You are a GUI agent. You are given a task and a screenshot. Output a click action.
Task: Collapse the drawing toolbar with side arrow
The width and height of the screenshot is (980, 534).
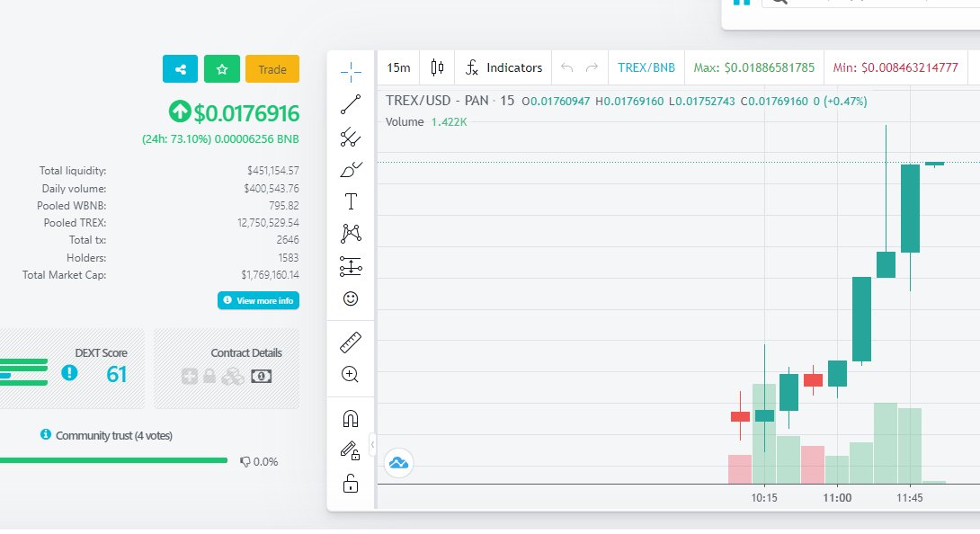(x=372, y=445)
